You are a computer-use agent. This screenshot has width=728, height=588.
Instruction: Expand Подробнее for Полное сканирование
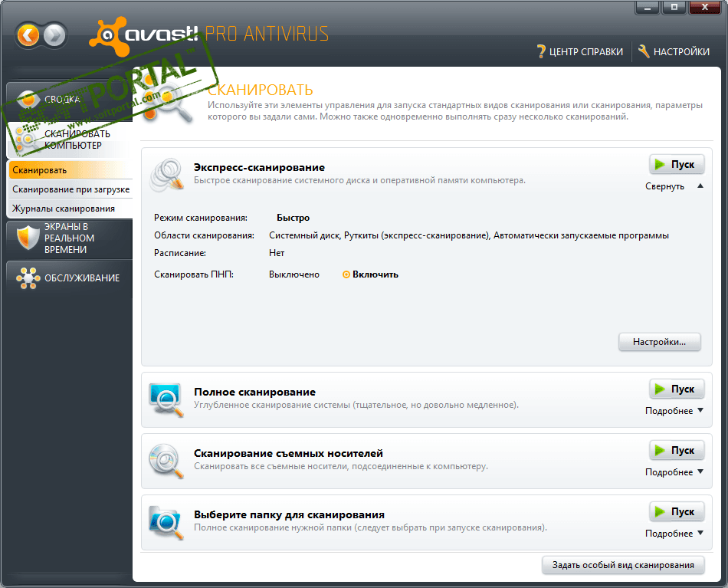point(674,411)
